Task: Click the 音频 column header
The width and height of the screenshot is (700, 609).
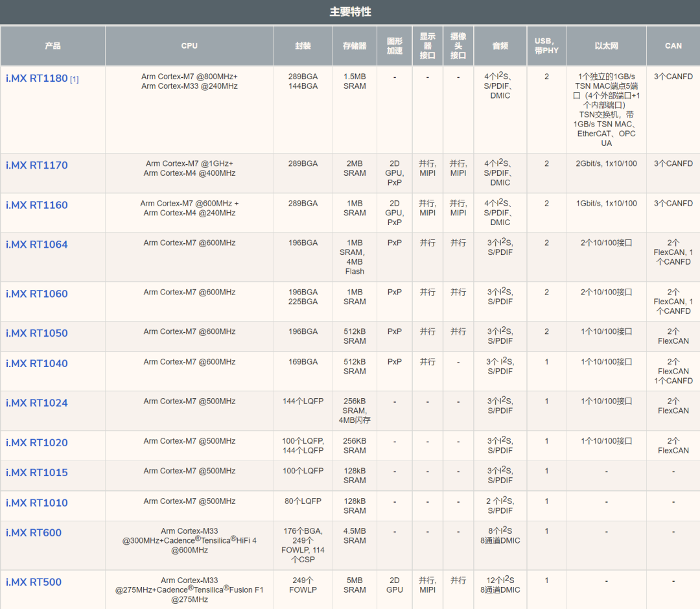Action: 500,45
